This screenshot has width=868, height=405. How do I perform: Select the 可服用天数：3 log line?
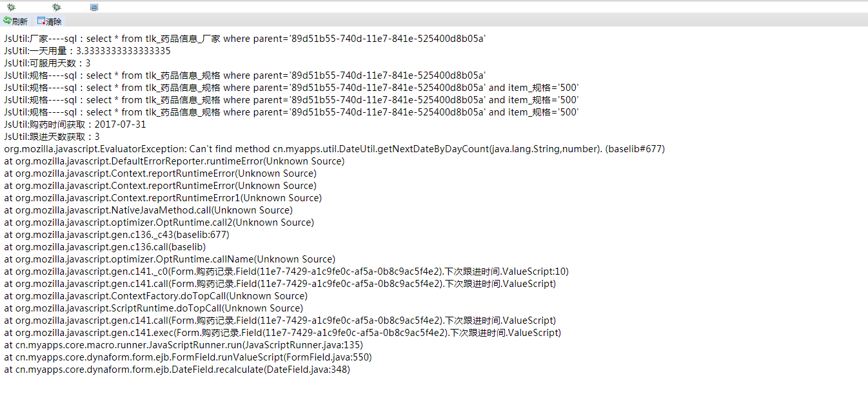(47, 63)
